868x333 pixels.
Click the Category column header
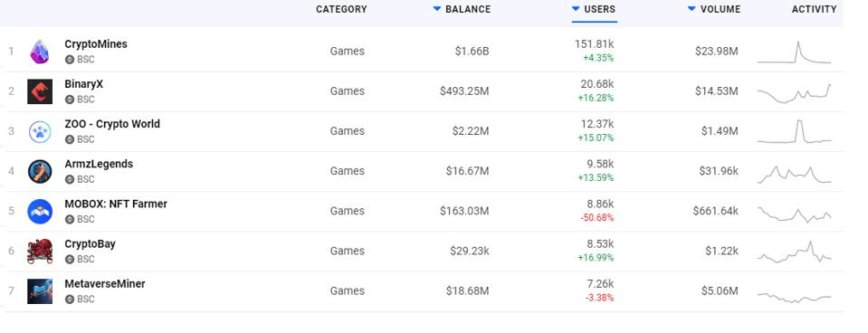coord(341,9)
